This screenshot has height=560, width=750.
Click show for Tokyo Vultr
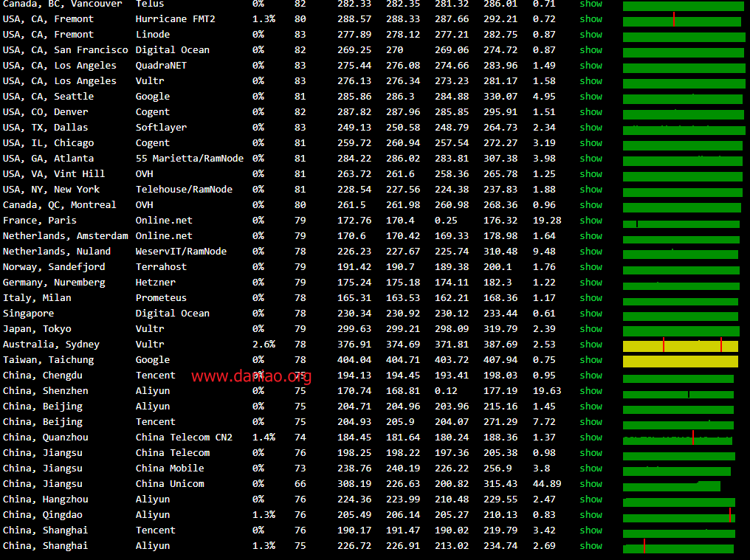(x=591, y=328)
